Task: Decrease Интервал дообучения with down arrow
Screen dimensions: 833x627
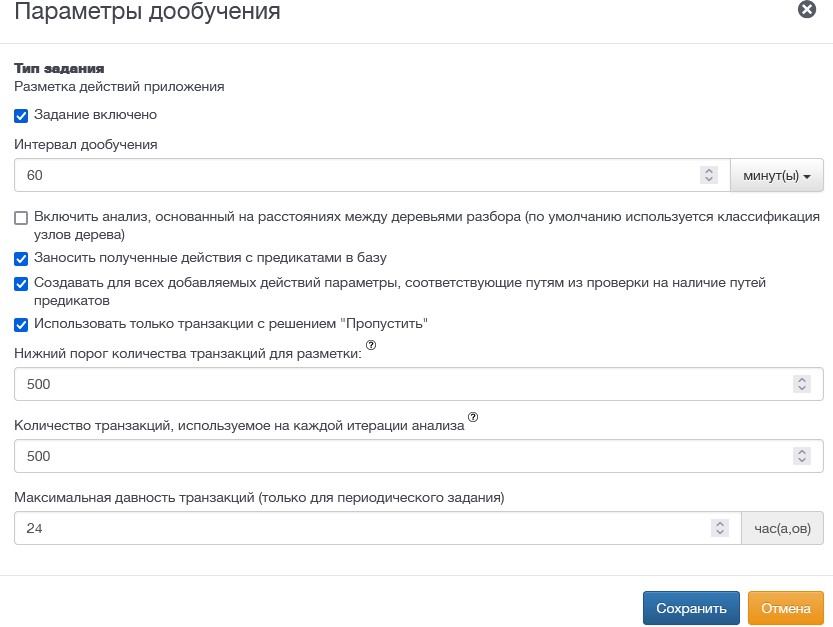Action: [709, 180]
